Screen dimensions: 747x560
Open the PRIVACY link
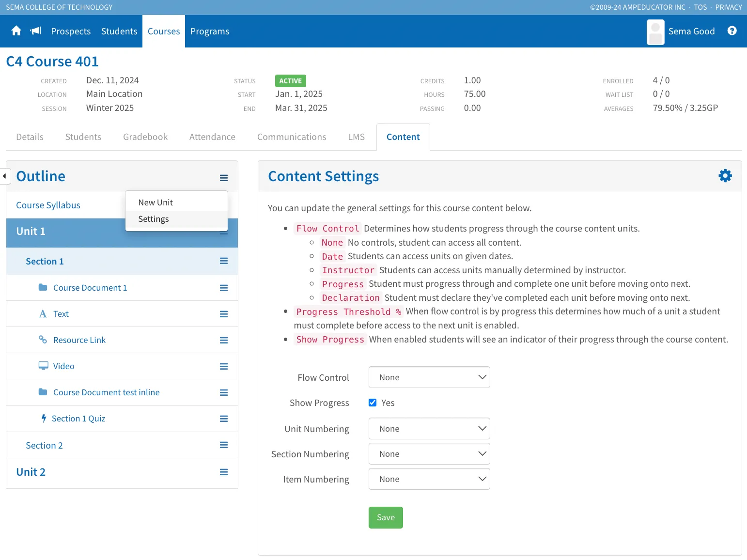coord(729,7)
